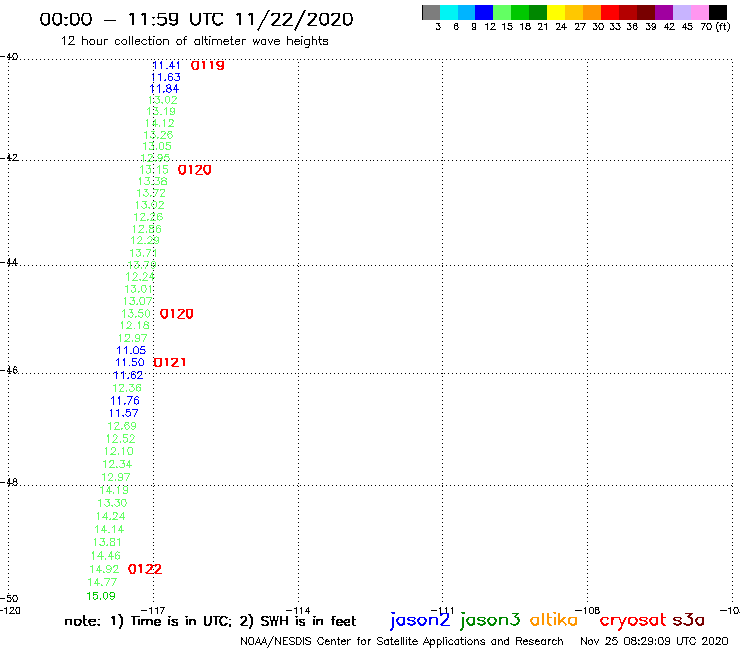Click the '-114' longitude axis label
This screenshot has width=740, height=650.
pyautogui.click(x=298, y=610)
